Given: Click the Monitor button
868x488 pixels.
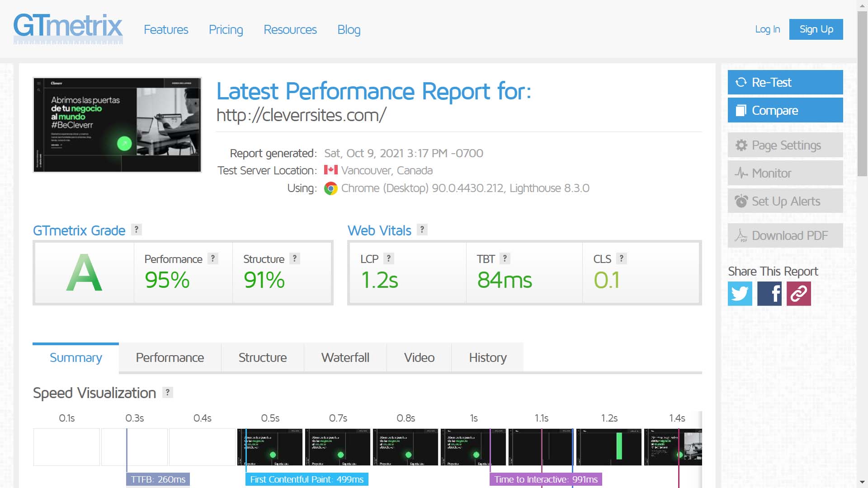Looking at the screenshot, I should [x=785, y=173].
